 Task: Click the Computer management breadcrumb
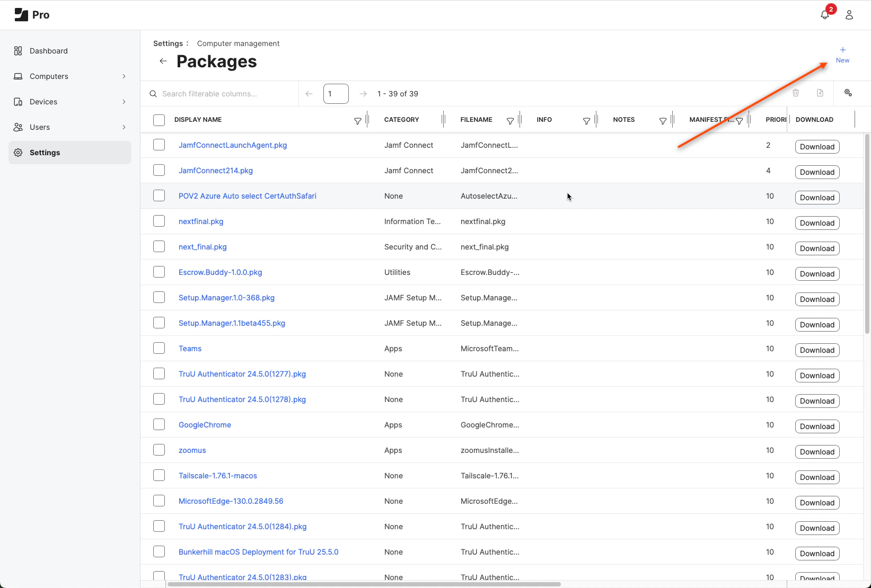pos(238,43)
